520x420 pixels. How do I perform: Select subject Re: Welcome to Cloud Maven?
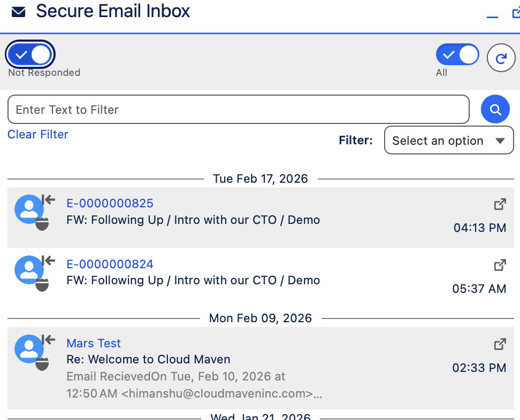(148, 360)
